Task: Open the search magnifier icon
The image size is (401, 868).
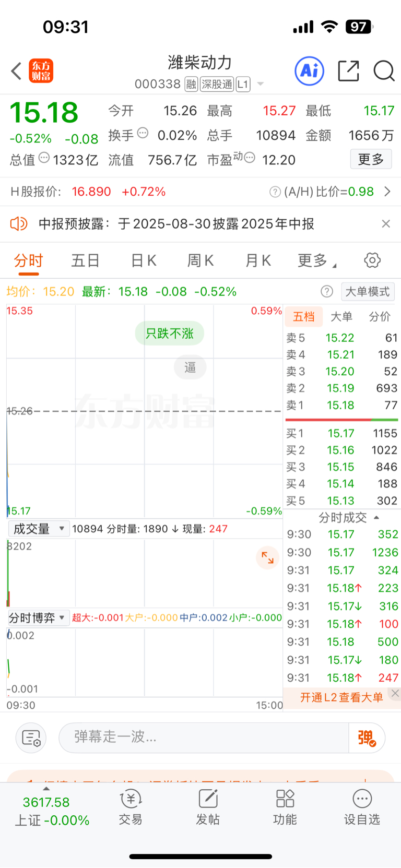Action: [x=384, y=71]
